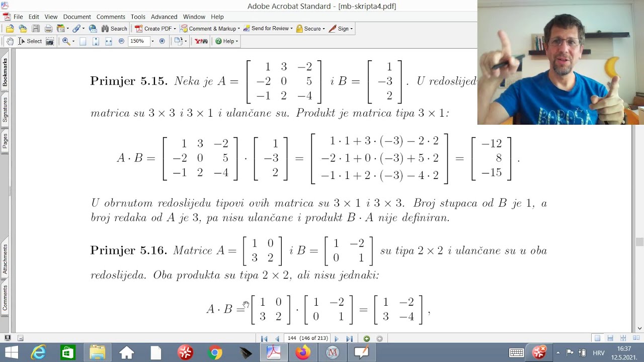This screenshot has height=362, width=644.
Task: Set Actual Size page view
Action: pyautogui.click(x=83, y=41)
